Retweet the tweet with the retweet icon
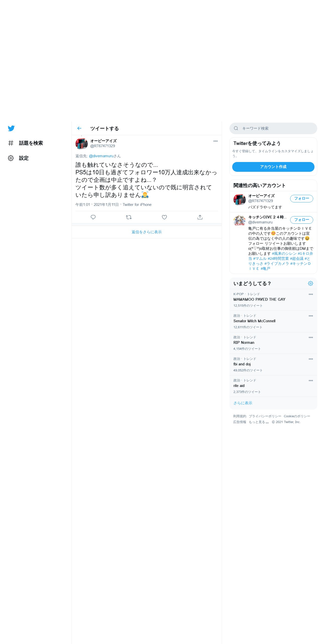 (x=129, y=217)
